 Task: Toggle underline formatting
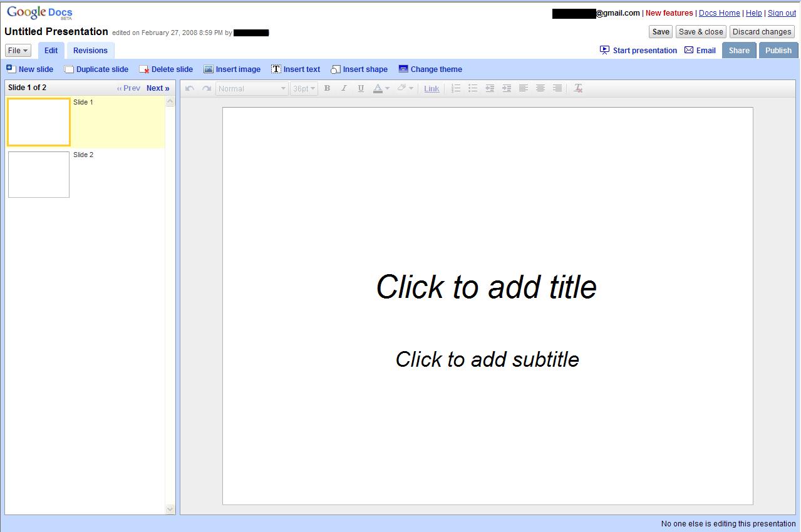tap(361, 88)
